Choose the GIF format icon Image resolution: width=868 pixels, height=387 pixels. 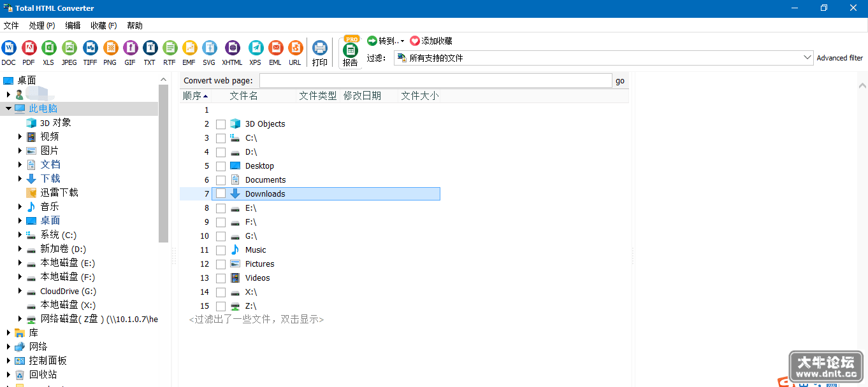tap(130, 48)
